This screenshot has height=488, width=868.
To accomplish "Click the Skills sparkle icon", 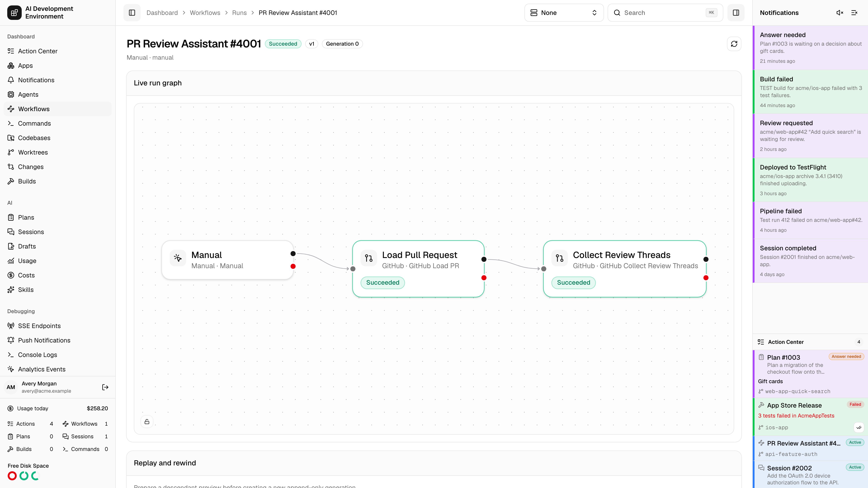I will [11, 290].
